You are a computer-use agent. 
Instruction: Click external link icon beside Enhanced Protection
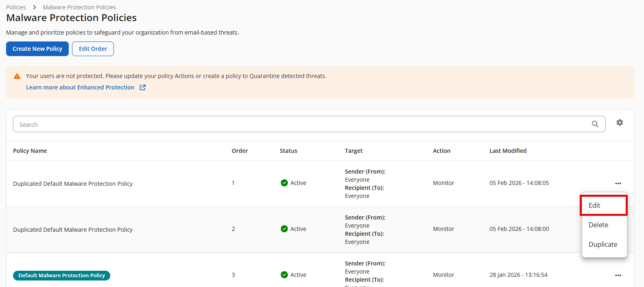[143, 87]
